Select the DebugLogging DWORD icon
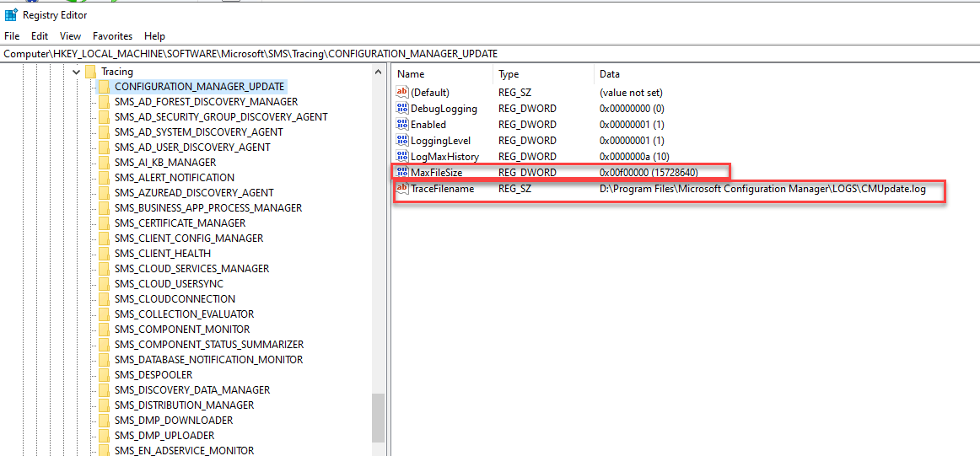The image size is (980, 456). coord(402,109)
